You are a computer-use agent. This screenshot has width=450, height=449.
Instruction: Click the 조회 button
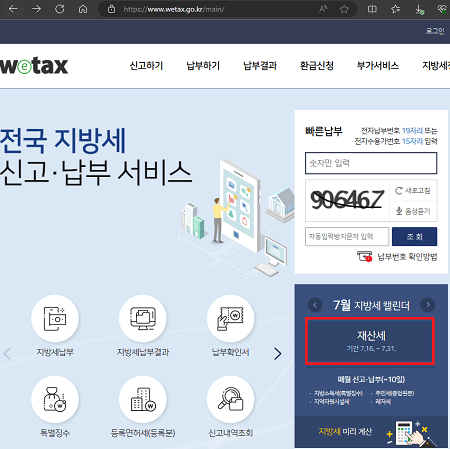(x=414, y=237)
